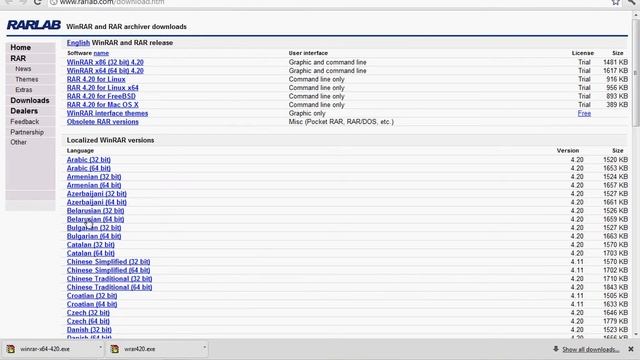Viewport: 640px width, 360px height.
Task: Download Belarusian (64 bit) version
Action: point(96,219)
